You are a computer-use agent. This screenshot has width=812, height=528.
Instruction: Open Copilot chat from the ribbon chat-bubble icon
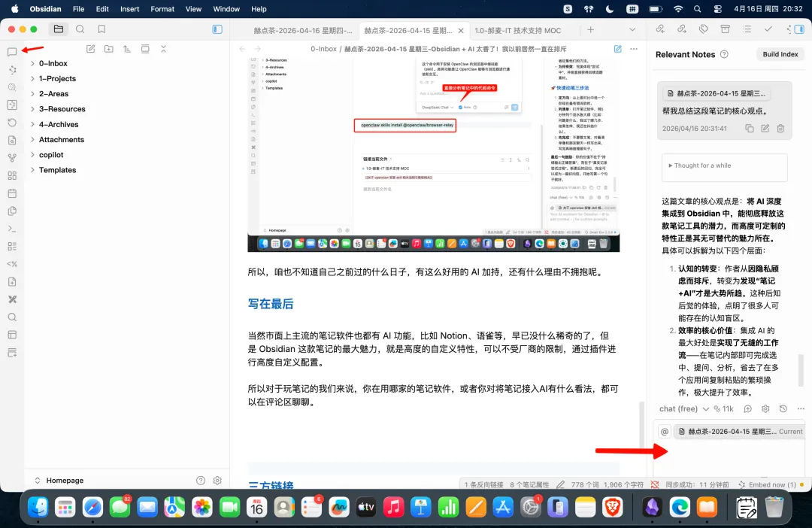(12, 52)
